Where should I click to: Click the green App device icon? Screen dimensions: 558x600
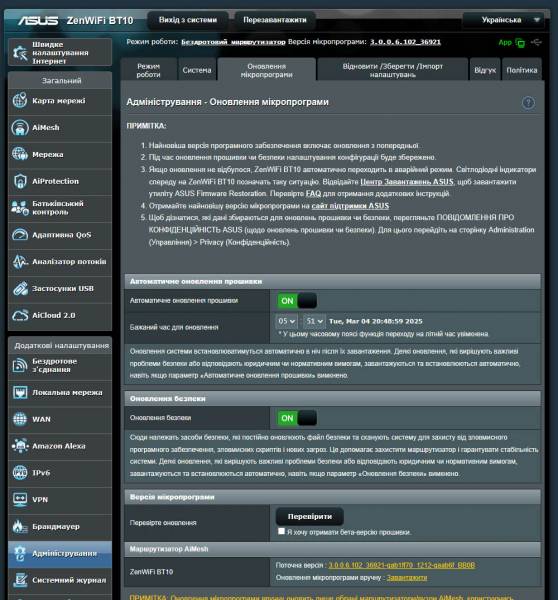(520, 43)
